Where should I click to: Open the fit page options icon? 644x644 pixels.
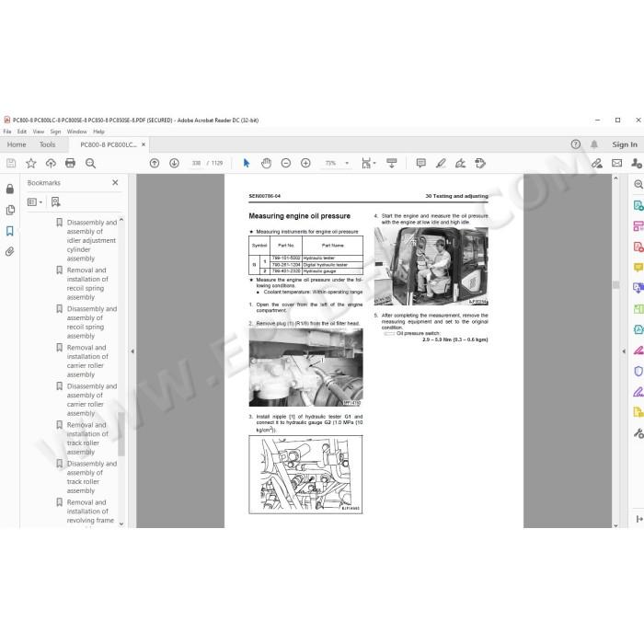[x=366, y=163]
